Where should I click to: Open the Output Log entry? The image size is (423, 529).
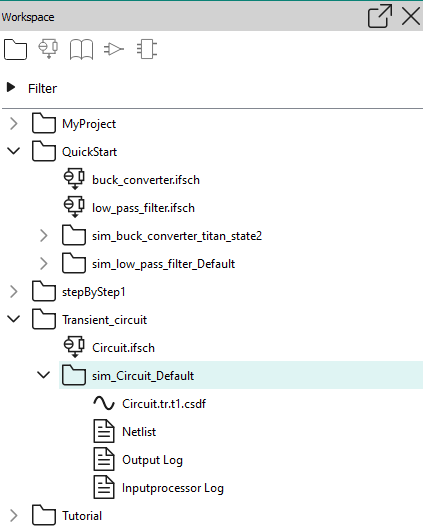point(152,460)
